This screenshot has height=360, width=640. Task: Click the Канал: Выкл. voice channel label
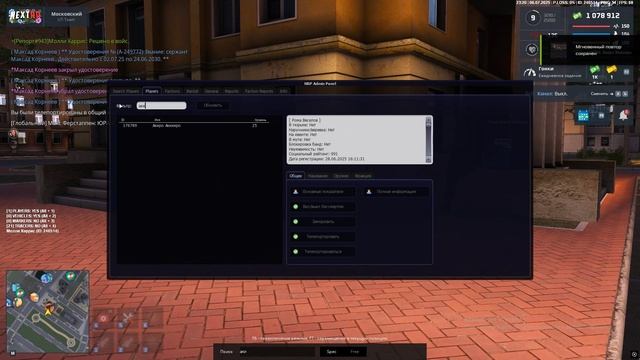(552, 94)
